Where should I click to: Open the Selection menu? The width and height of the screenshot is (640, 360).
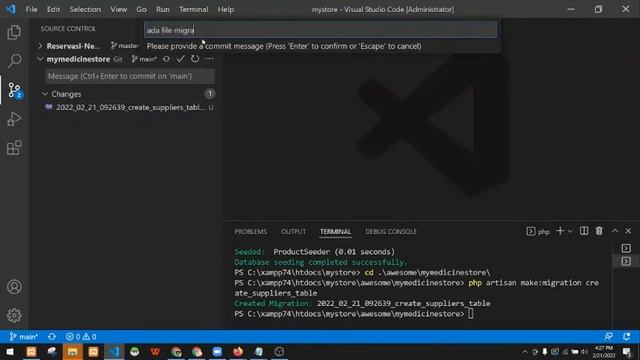(x=85, y=9)
